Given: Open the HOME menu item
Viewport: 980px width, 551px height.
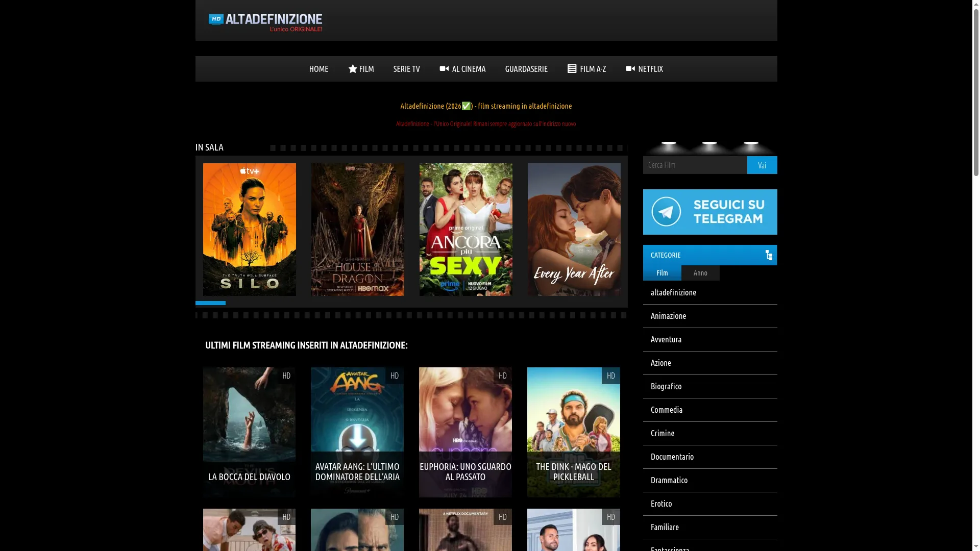Looking at the screenshot, I should click(318, 69).
